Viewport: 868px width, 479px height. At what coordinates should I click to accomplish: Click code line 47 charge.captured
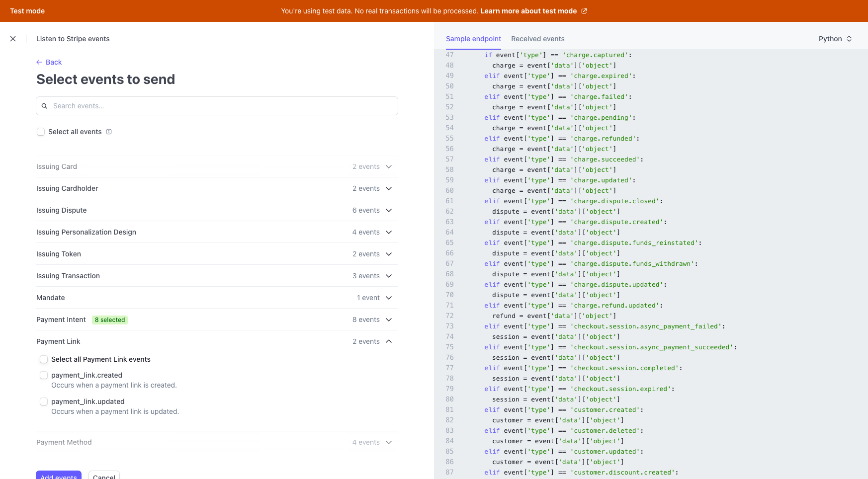(x=558, y=55)
